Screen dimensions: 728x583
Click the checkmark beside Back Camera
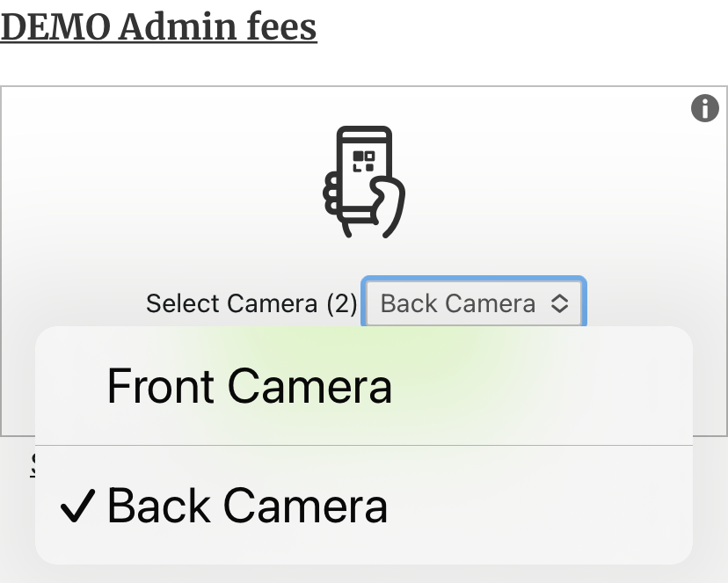[78, 506]
